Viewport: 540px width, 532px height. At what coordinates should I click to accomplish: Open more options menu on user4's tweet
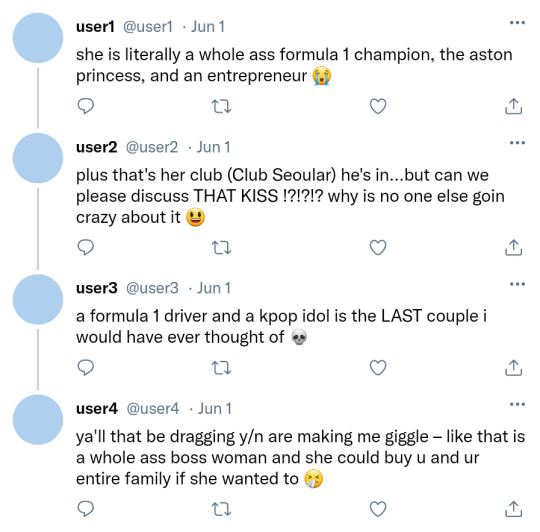pyautogui.click(x=517, y=404)
